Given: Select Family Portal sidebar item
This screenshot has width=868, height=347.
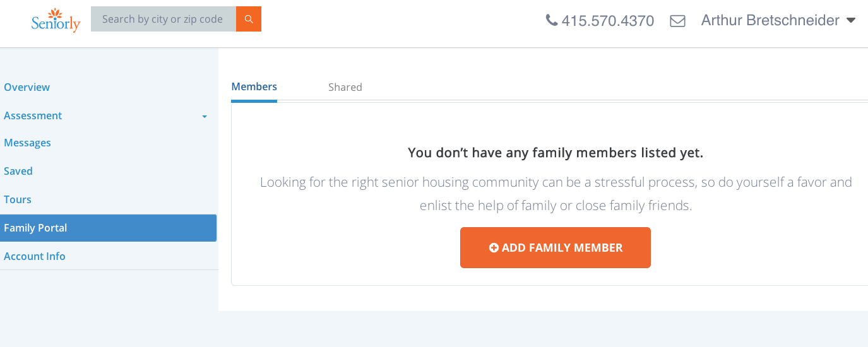Looking at the screenshot, I should click(x=35, y=228).
